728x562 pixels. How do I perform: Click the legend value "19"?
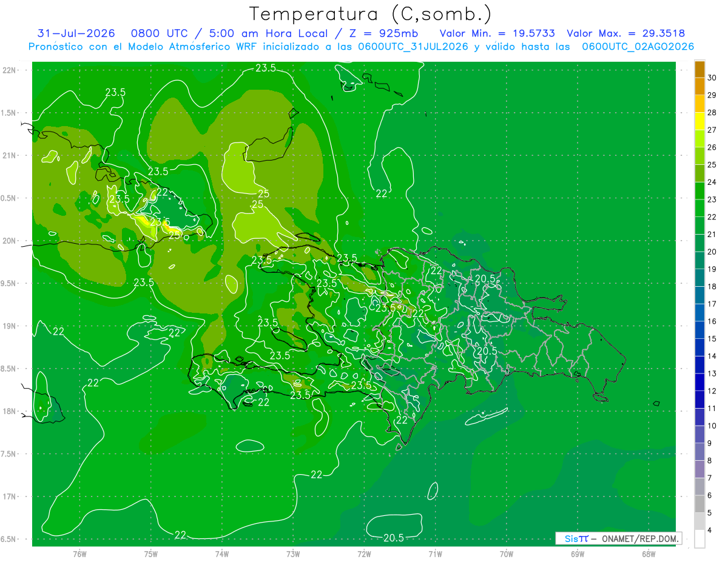pos(713,269)
